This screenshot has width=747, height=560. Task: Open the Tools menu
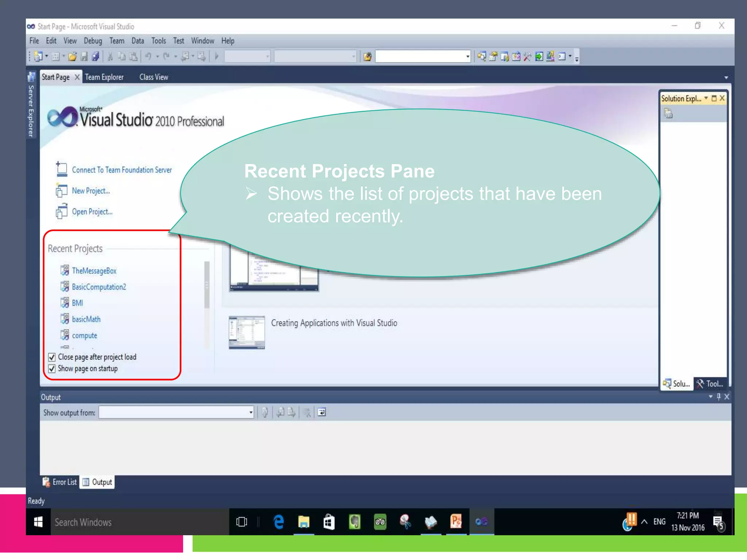click(x=159, y=41)
